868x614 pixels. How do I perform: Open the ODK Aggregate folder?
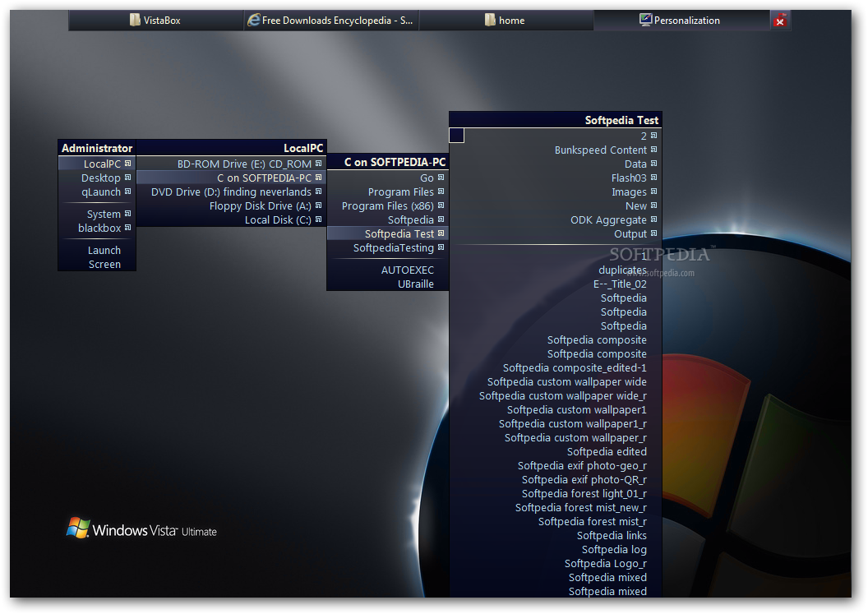[x=556, y=219]
